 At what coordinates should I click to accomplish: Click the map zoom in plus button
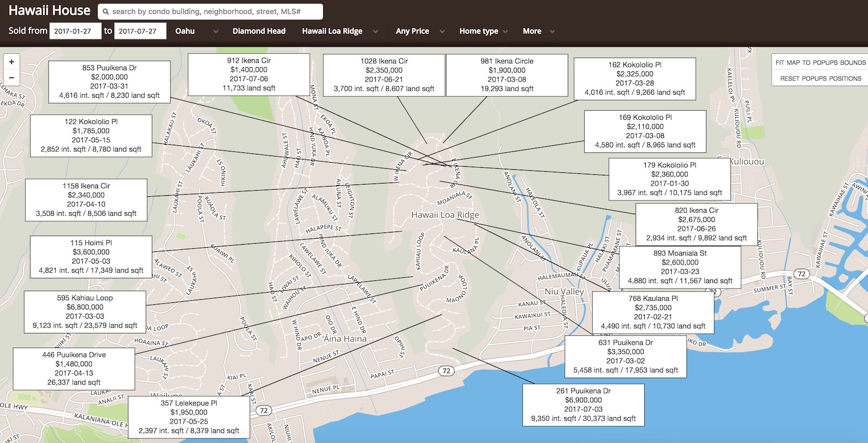pos(11,62)
